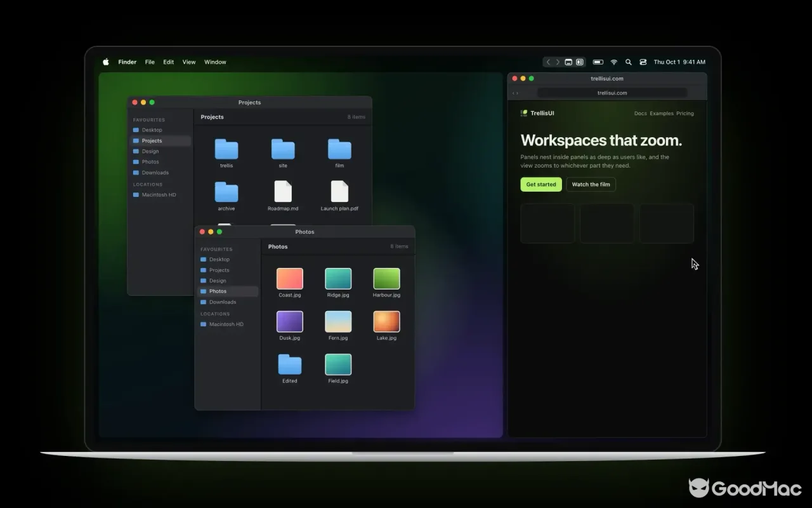812x508 pixels.
Task: Open the Apple menu
Action: click(106, 62)
